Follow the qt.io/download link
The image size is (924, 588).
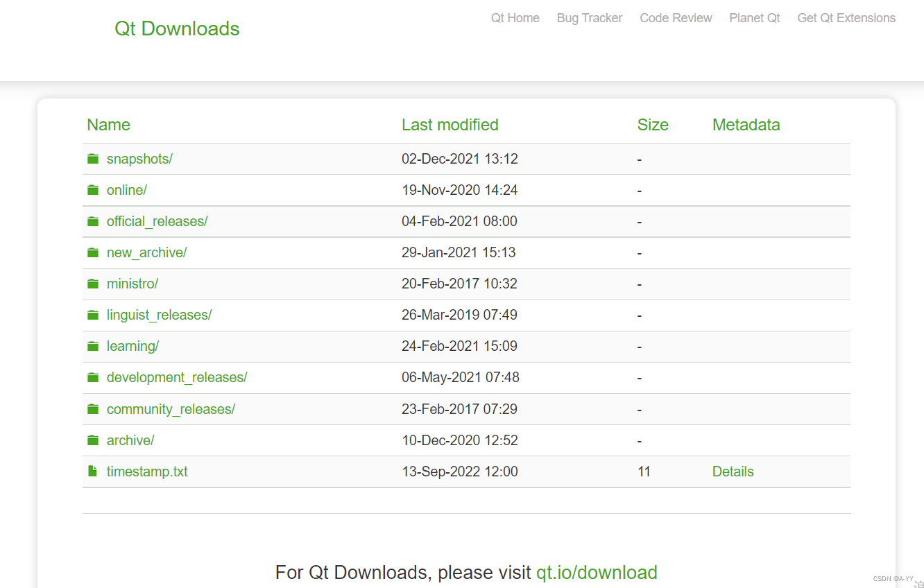click(597, 572)
